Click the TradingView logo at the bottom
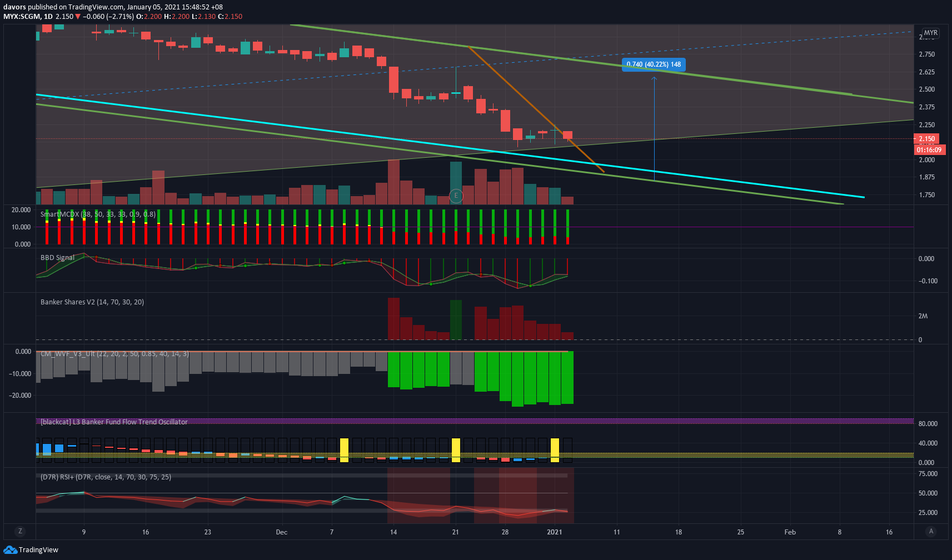The height and width of the screenshot is (560, 952). pos(31,549)
